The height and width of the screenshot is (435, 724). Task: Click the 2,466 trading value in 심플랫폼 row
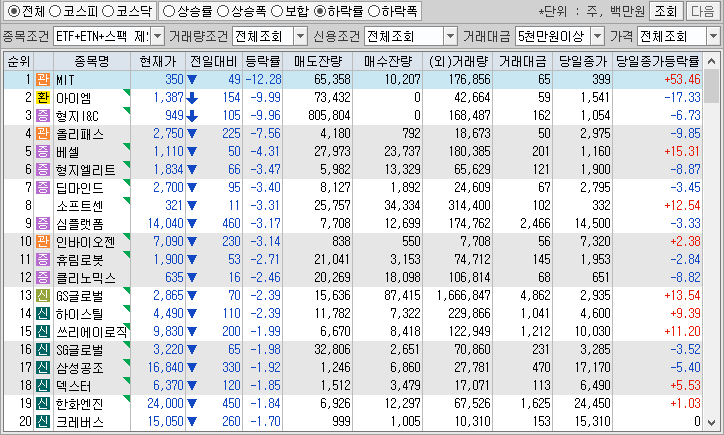(535, 224)
